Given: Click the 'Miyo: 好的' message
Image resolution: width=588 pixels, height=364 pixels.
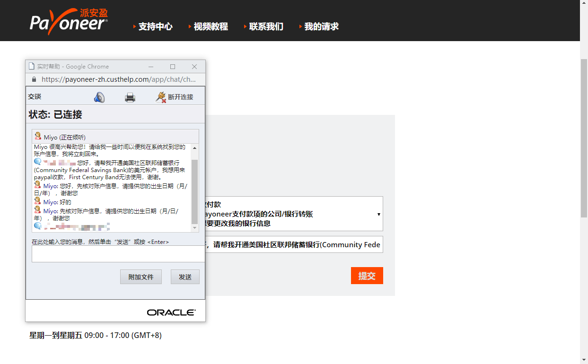Looking at the screenshot, I should [x=57, y=202].
